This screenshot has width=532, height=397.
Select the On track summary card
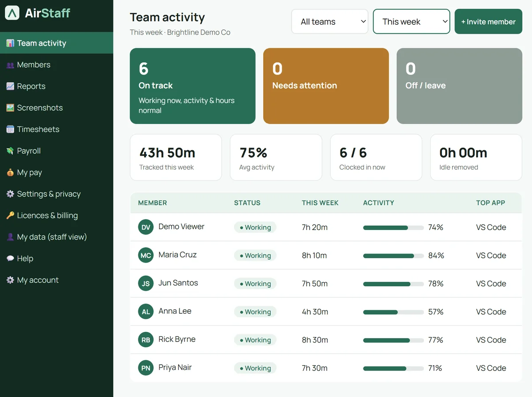tap(192, 86)
